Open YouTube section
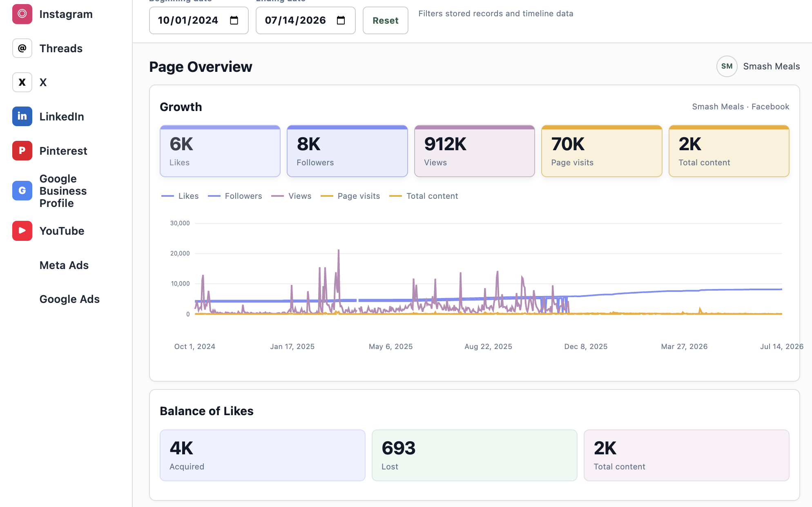812x507 pixels. [62, 231]
